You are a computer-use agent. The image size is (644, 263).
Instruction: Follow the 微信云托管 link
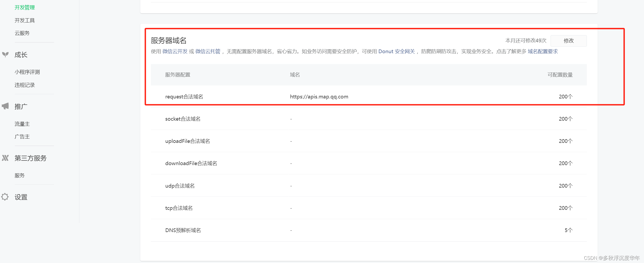[208, 51]
